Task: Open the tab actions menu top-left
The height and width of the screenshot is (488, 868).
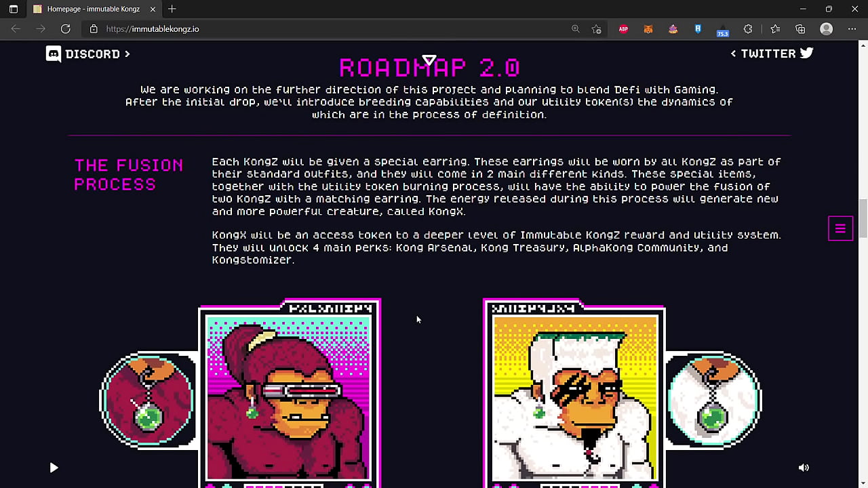Action: click(x=14, y=9)
